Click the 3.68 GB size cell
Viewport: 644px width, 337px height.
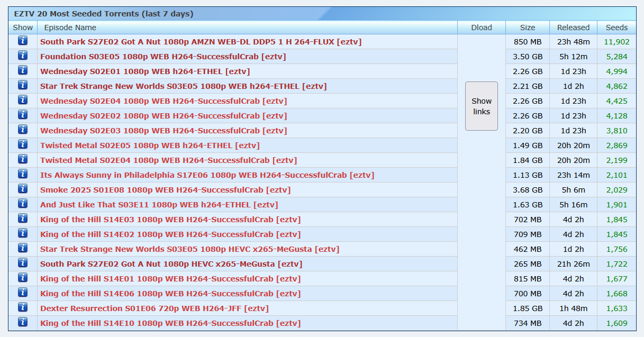528,190
